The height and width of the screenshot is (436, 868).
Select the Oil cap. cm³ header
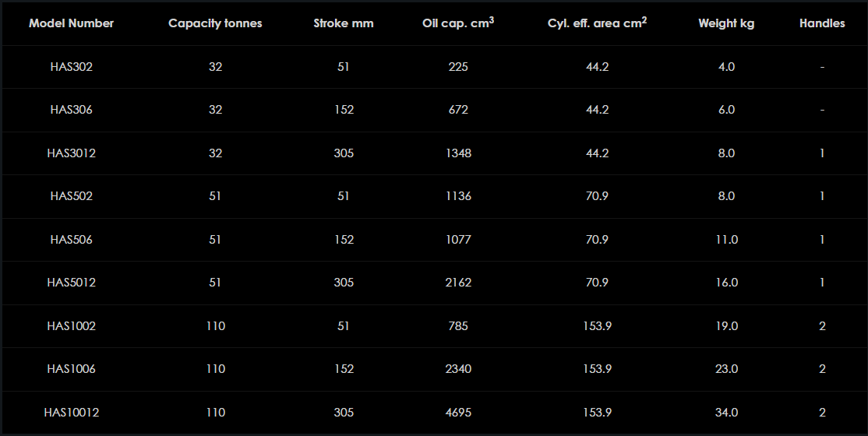pyautogui.click(x=458, y=23)
